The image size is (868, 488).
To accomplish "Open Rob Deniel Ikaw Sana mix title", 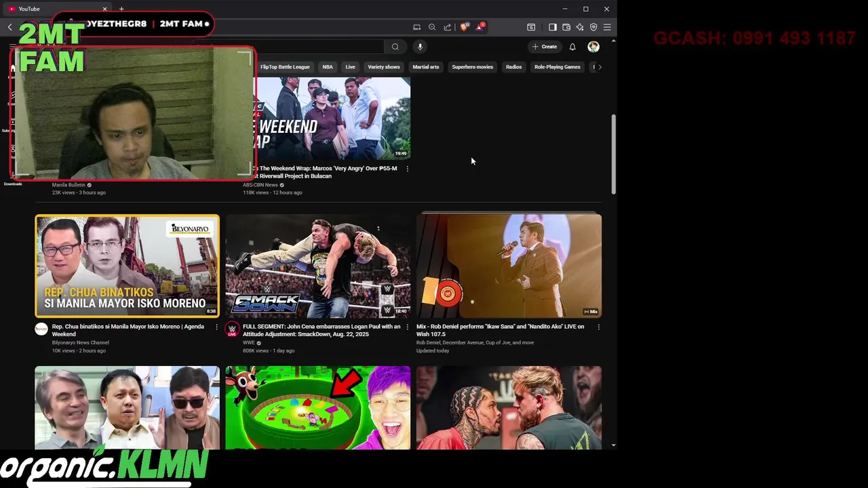I will 500,330.
